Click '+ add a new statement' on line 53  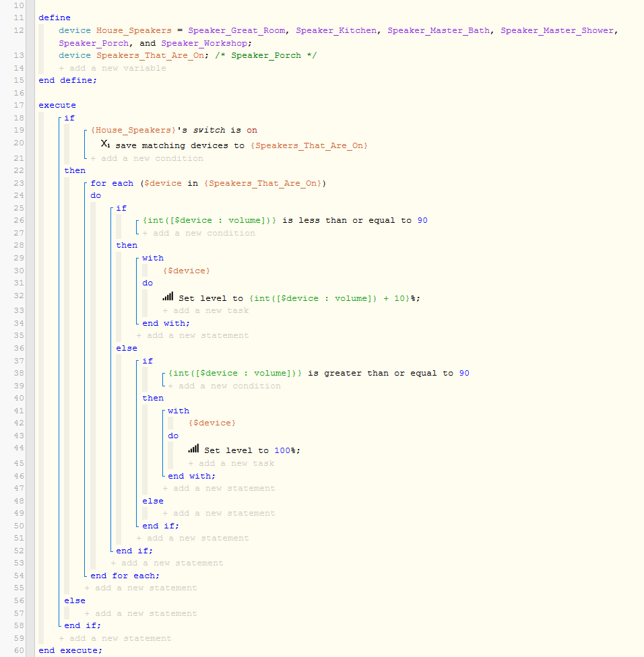[x=167, y=563]
